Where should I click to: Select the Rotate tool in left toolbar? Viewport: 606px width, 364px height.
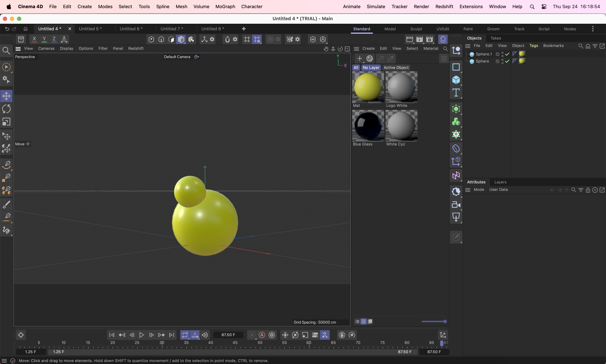pos(6,109)
